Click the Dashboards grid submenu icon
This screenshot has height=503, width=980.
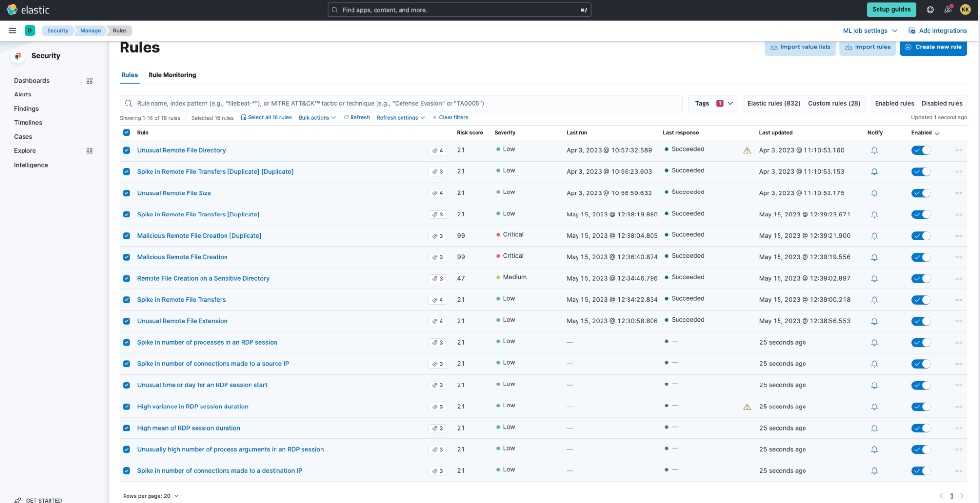click(x=89, y=81)
